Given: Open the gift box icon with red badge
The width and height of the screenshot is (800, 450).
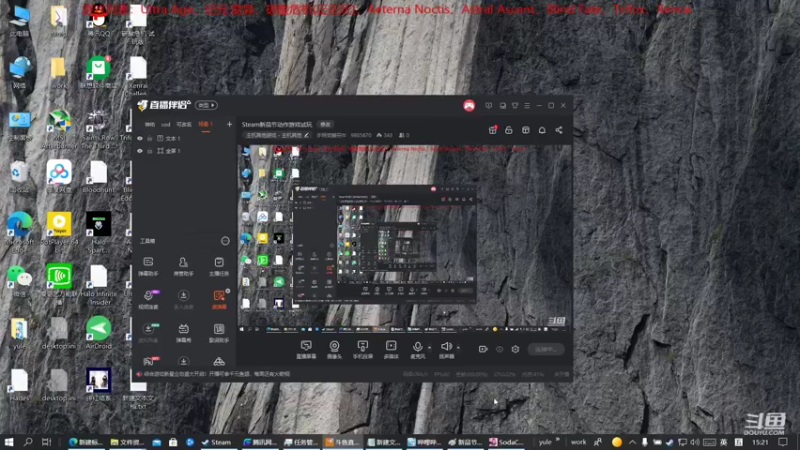Looking at the screenshot, I should point(493,130).
